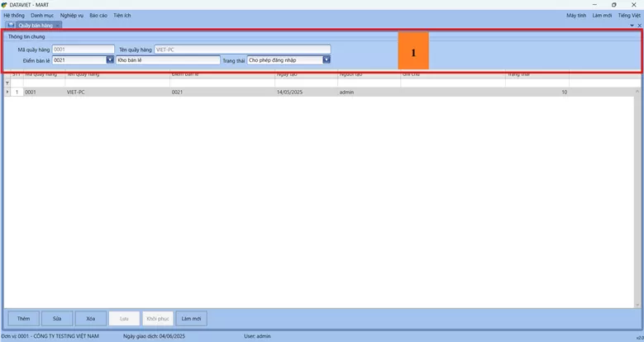Click the grid's scroll up arrow
Screen dimensions: 644x342
[x=637, y=91]
